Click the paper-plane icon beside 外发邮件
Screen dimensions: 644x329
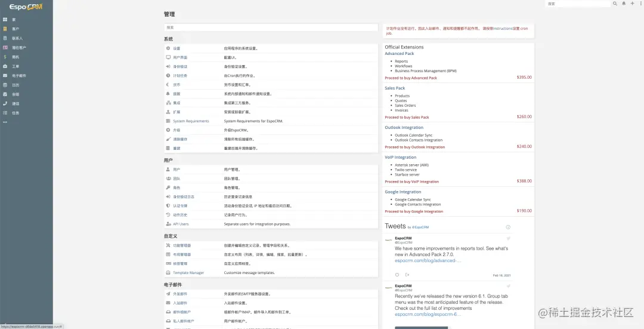[x=168, y=294]
